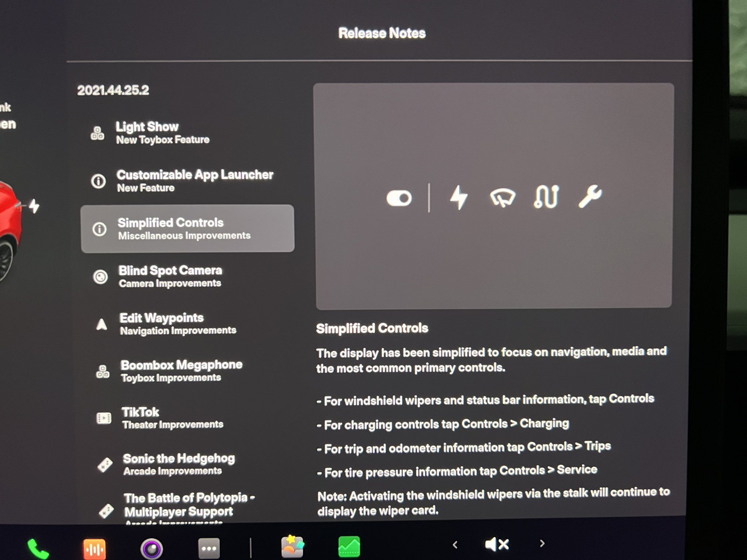
Task: Open the purple camera app icon
Action: click(151, 548)
